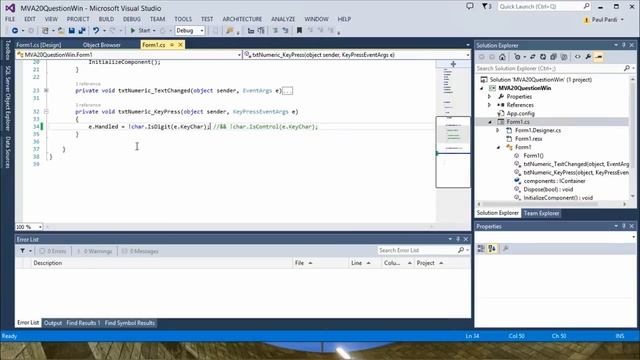Open the ANALYZE menu
Screen dimensions: 640x360
click(x=283, y=19)
